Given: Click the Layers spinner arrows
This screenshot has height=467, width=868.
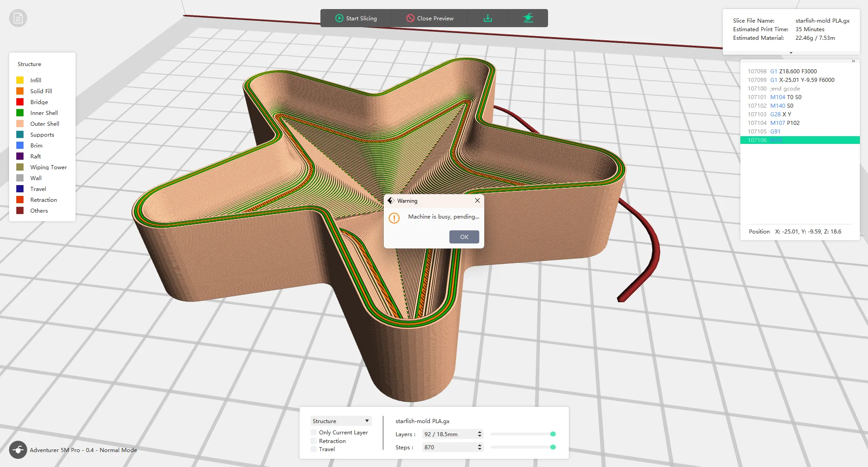Looking at the screenshot, I should [x=480, y=434].
